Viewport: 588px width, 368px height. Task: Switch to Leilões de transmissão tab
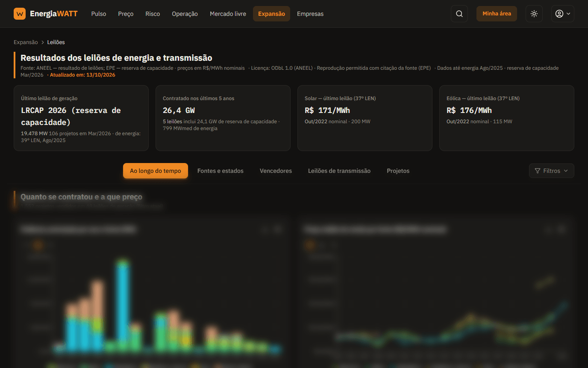339,171
